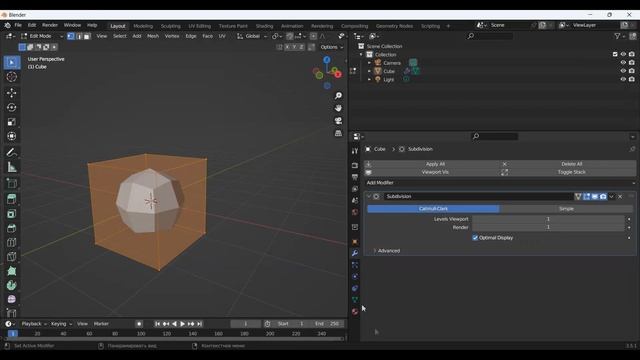Screen dimensions: 640x360
Task: Click the Viewport Vis button
Action: [x=432, y=172]
